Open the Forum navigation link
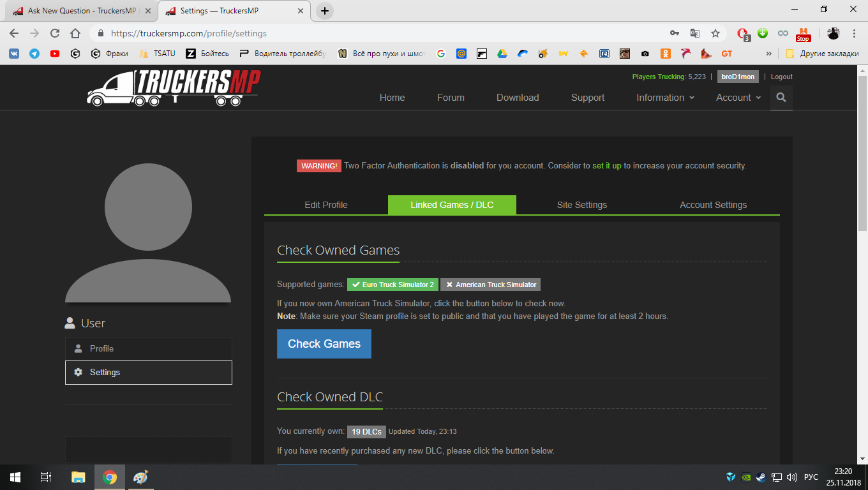 pos(451,98)
